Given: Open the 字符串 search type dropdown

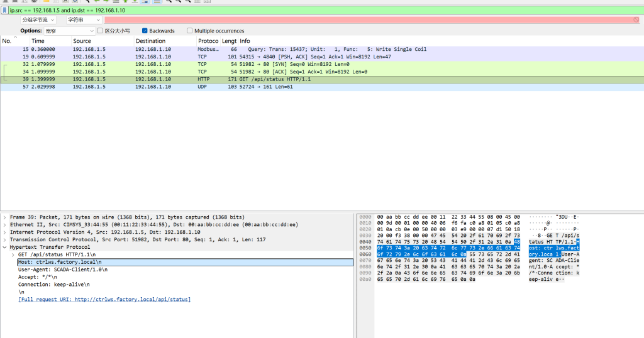Looking at the screenshot, I should pyautogui.click(x=84, y=20).
